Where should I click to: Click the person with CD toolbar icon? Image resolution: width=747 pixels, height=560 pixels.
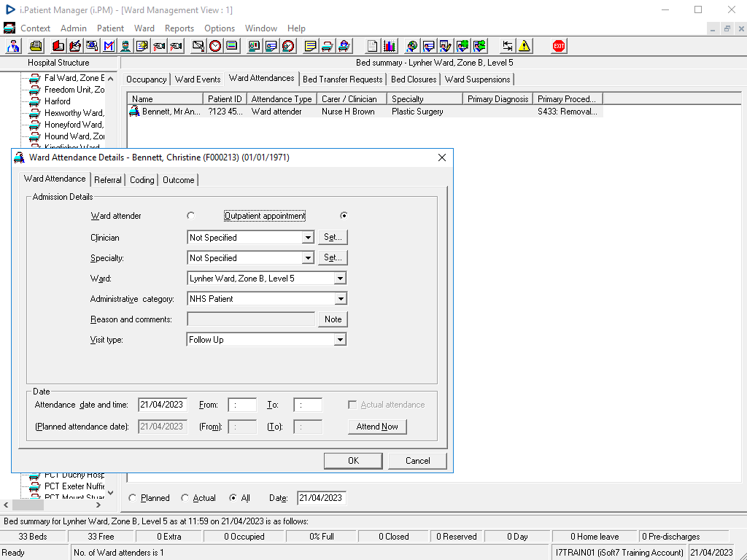pyautogui.click(x=411, y=46)
